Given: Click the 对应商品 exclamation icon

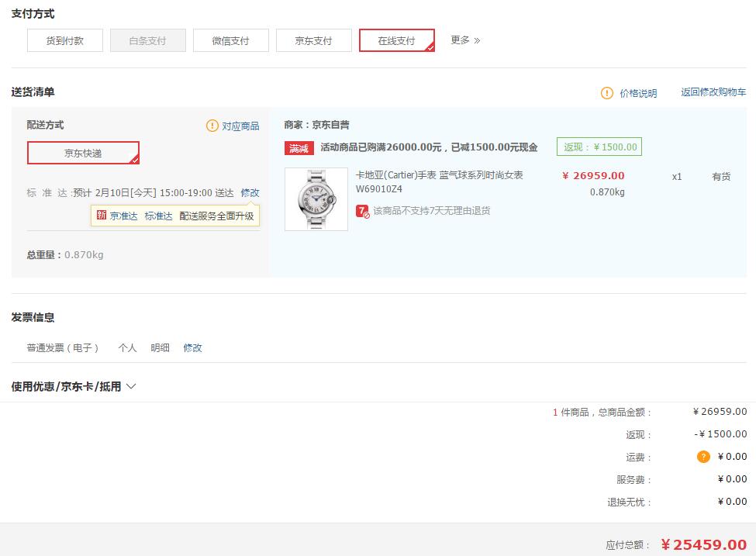Looking at the screenshot, I should tap(212, 126).
